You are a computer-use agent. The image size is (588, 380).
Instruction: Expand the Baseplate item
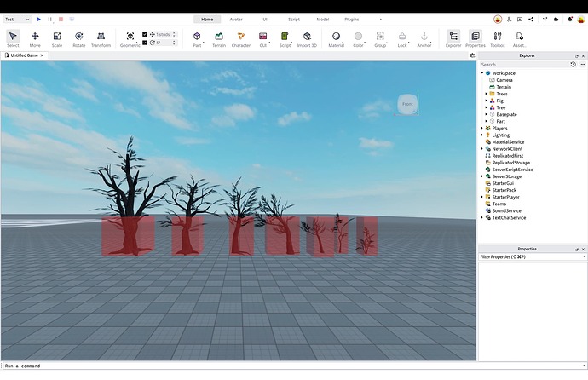(x=487, y=114)
